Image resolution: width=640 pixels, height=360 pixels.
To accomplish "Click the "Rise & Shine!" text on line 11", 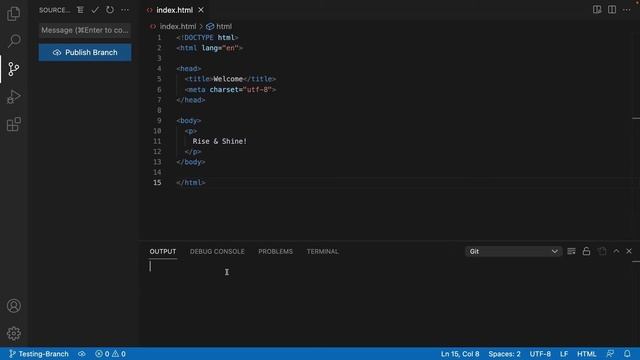I will (x=220, y=141).
